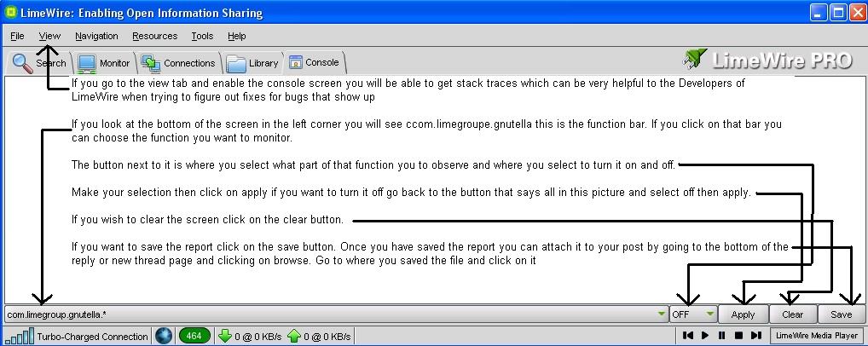The width and height of the screenshot is (868, 346).
Task: Open the Resources menu
Action: coord(155,36)
